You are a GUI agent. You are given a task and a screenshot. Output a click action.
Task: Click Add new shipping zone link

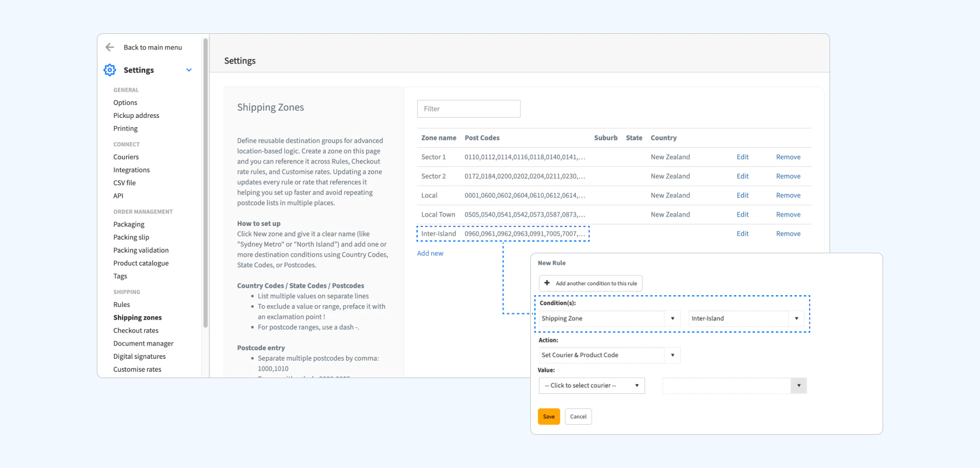coord(430,253)
